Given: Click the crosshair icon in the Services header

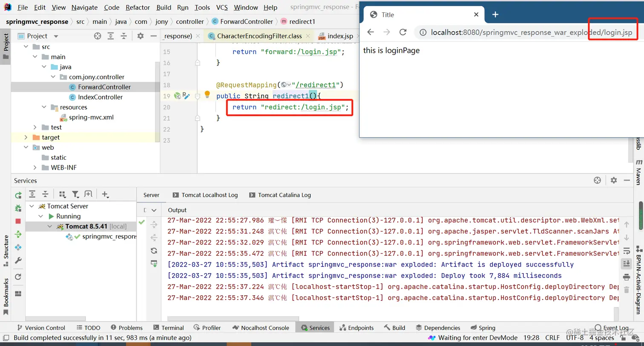Looking at the screenshot, I should tap(597, 180).
